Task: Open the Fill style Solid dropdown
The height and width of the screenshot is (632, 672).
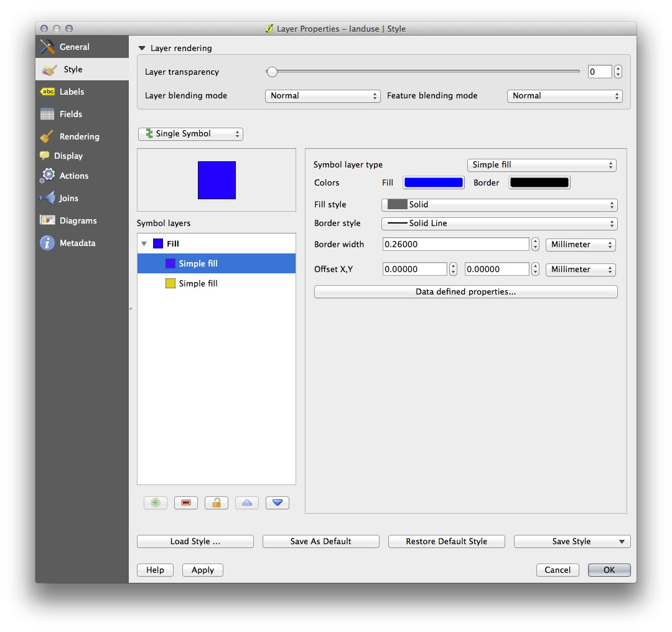Action: [x=498, y=205]
